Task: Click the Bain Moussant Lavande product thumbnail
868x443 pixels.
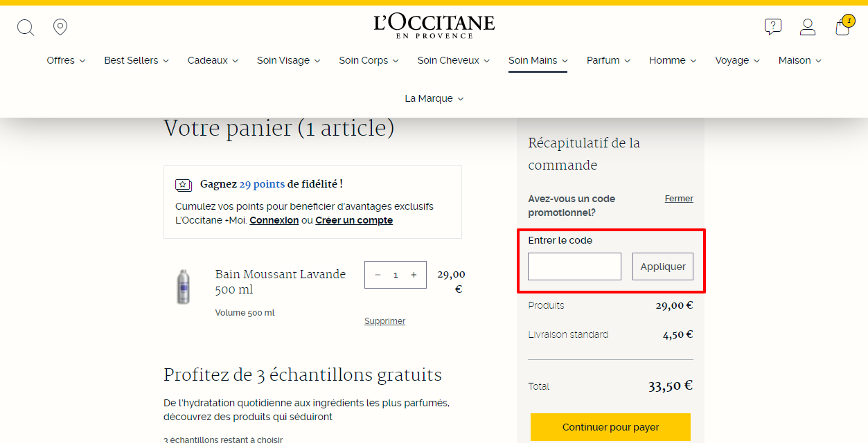Action: coord(183,286)
